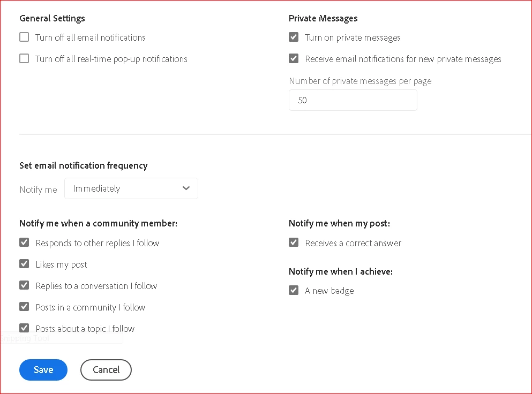Viewport: 532px width, 394px height.
Task: Uncheck Responds to other replies I follow
Action: click(x=24, y=243)
